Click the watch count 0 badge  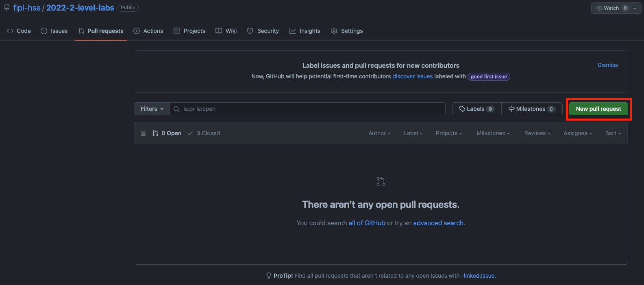point(625,8)
